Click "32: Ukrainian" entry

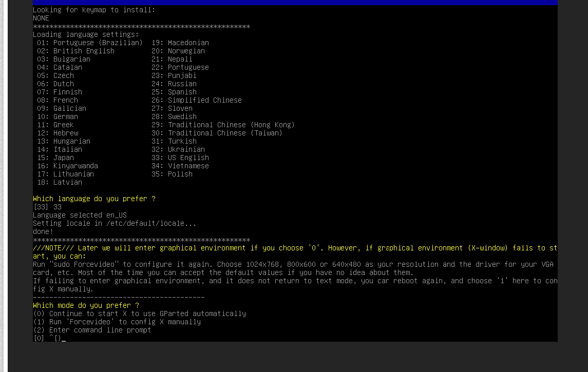pyautogui.click(x=178, y=150)
